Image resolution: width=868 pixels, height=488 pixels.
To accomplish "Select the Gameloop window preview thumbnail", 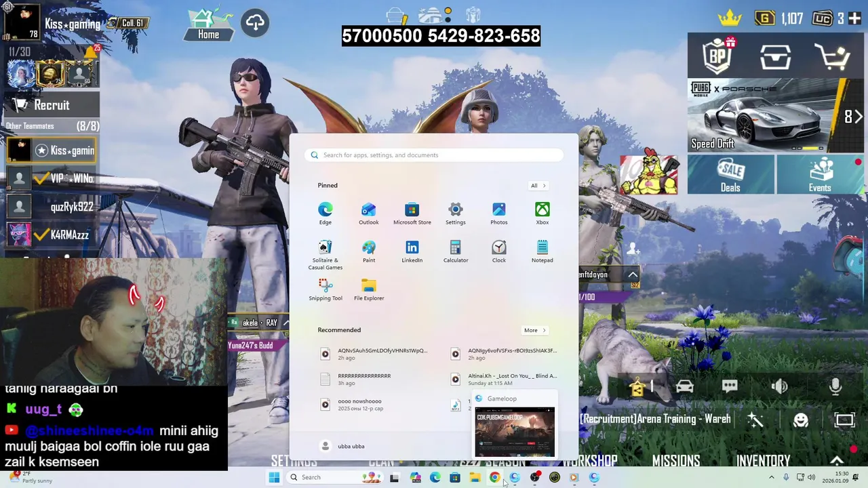I will pyautogui.click(x=515, y=432).
